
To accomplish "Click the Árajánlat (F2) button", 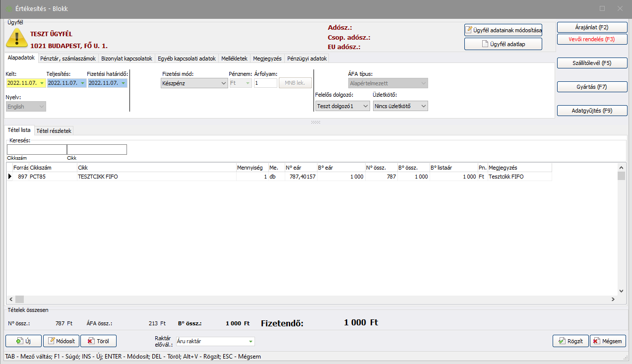I will point(592,27).
